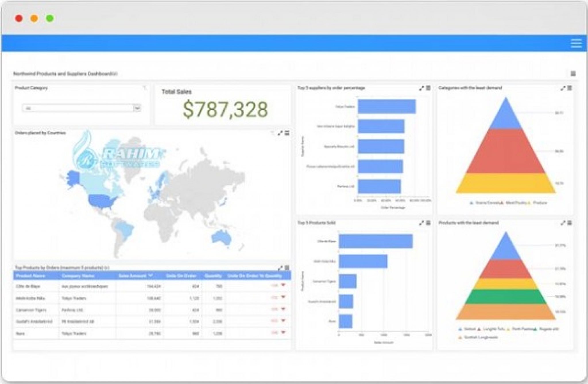Click the Product Category combo box field
588x384 pixels.
tap(78, 108)
